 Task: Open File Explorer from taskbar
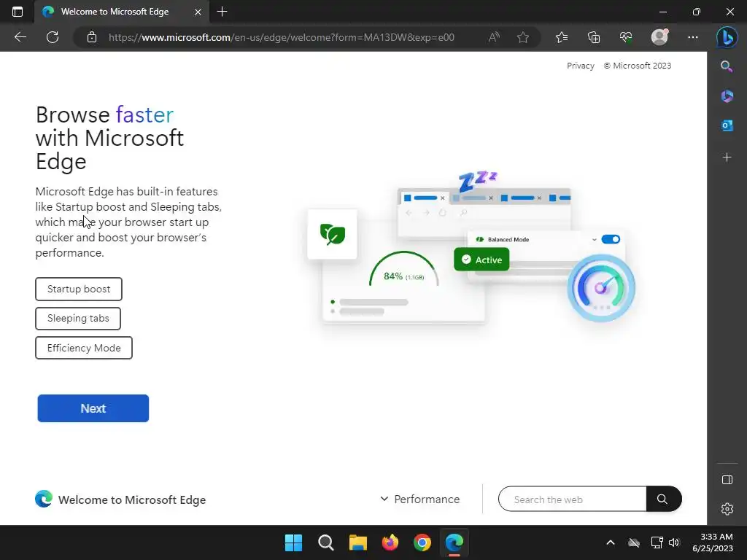[x=357, y=542]
